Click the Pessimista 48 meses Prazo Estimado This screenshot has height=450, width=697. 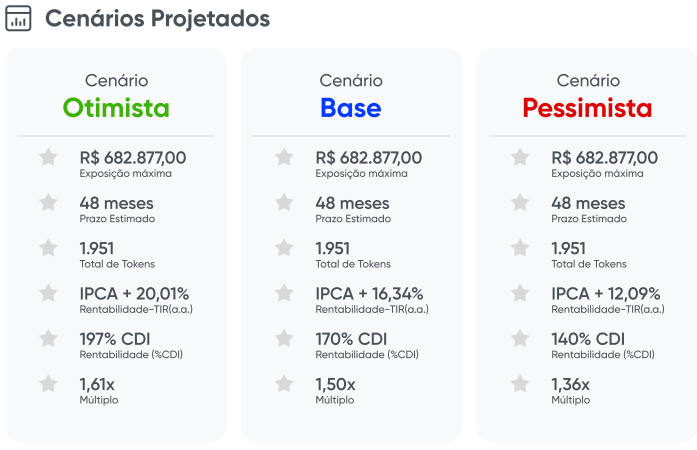[x=589, y=209]
